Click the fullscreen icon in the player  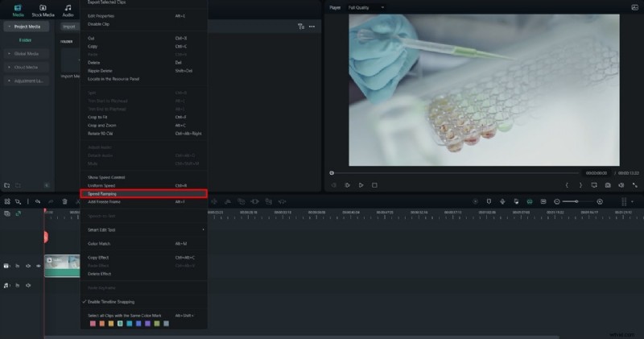tap(635, 185)
